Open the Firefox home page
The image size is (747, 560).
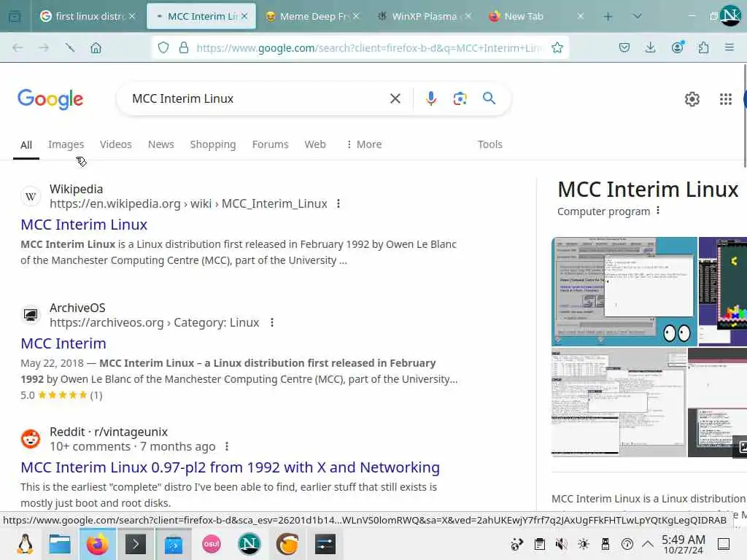click(x=96, y=47)
